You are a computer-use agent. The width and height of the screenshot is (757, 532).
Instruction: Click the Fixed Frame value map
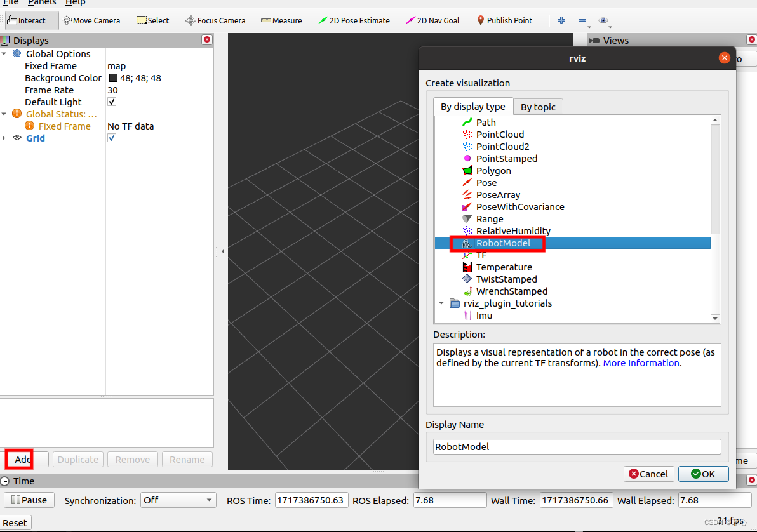tap(116, 65)
